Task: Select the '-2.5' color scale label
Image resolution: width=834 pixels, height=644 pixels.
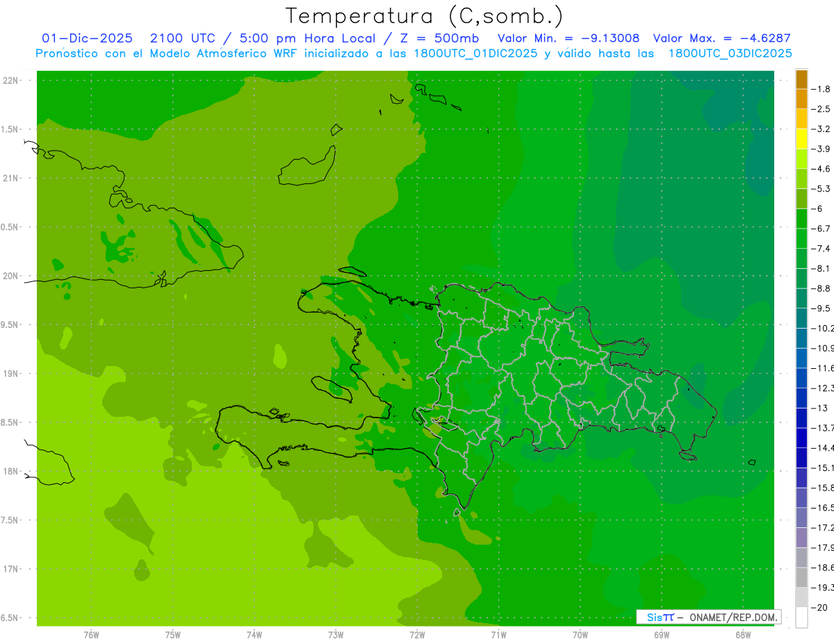Action: (x=821, y=109)
